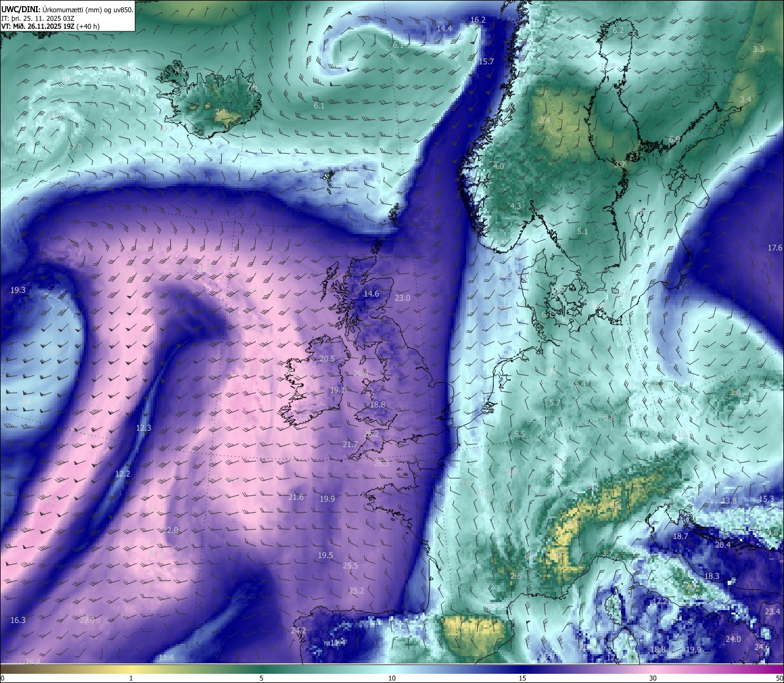Image resolution: width=784 pixels, height=683 pixels.
Task: Click the color scale tick label '15'
Action: tap(522, 678)
